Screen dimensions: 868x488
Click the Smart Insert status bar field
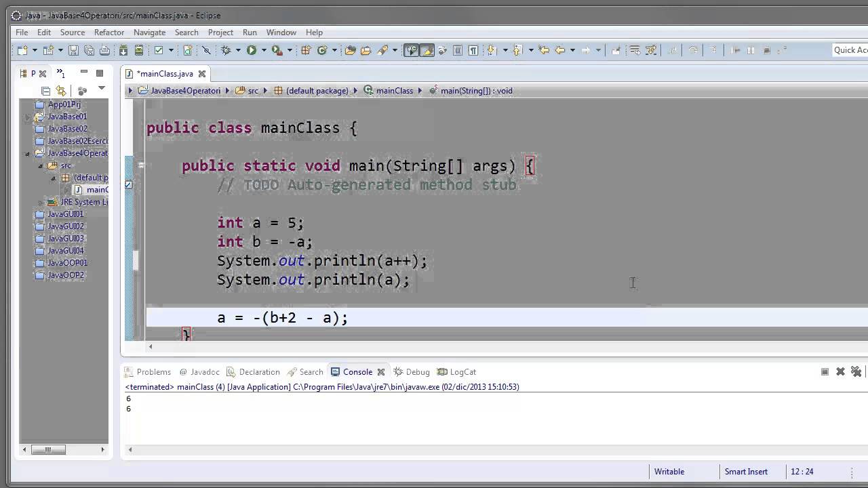pyautogui.click(x=746, y=472)
